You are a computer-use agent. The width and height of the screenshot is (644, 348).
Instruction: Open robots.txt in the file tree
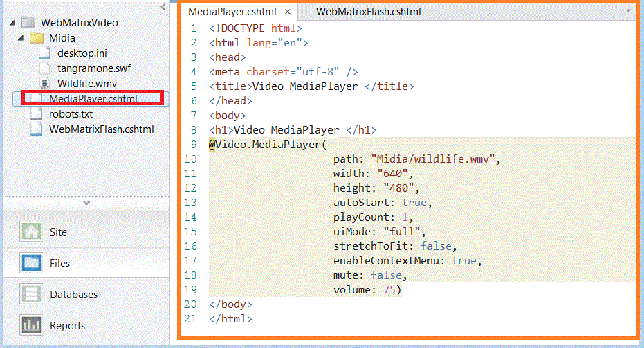[71, 113]
